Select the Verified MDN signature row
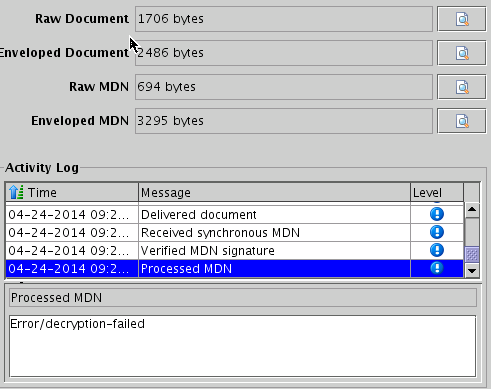Viewport: 491px width, 389px height. point(234,251)
